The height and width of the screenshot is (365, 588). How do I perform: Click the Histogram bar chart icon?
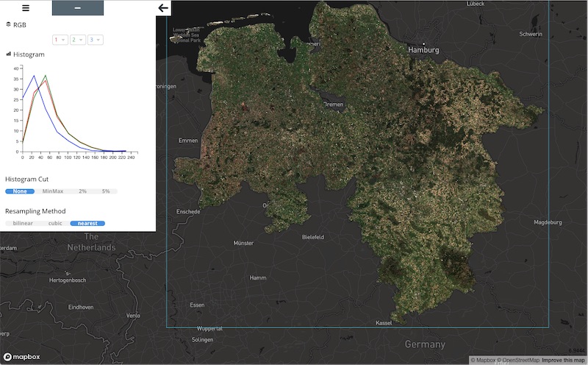[x=9, y=54]
